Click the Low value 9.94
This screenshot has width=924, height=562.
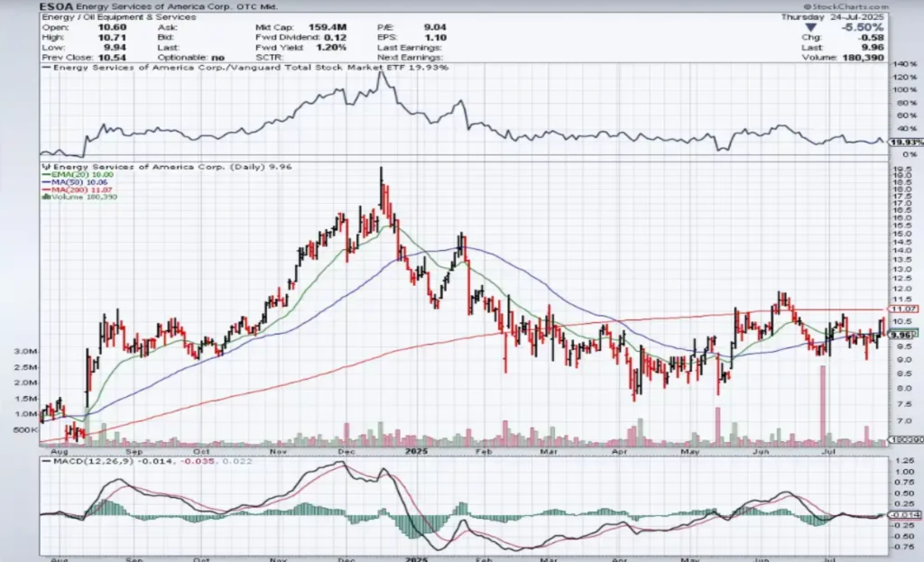click(x=115, y=47)
